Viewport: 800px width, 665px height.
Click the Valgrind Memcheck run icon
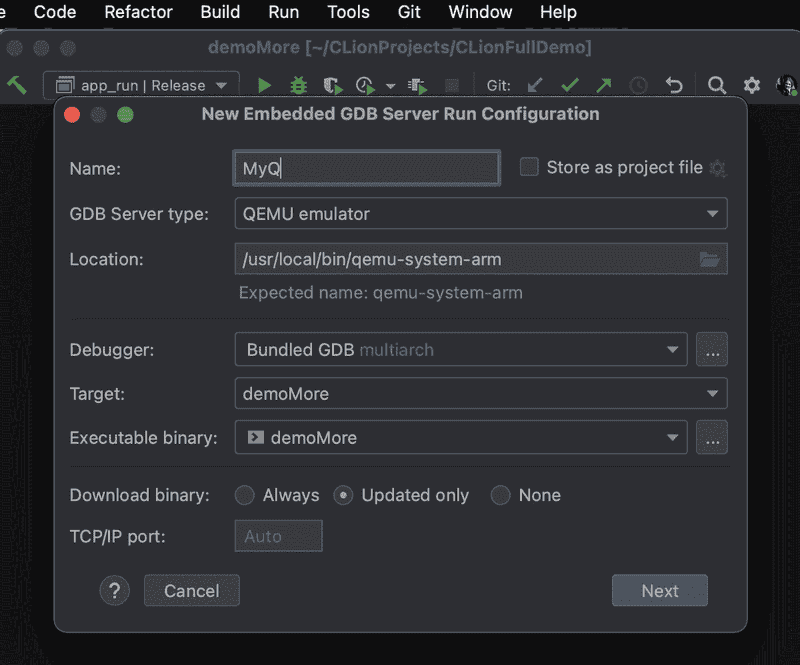tap(417, 86)
